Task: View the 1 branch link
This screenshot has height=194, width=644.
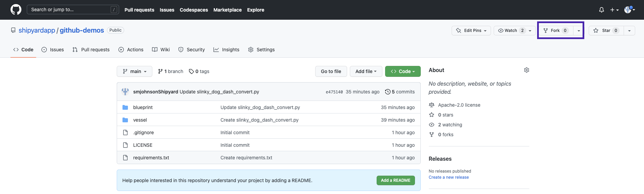Action: click(171, 71)
